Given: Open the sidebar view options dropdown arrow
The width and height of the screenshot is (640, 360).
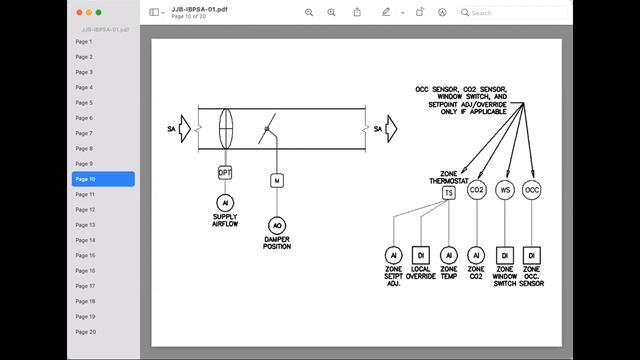Looking at the screenshot, I should 163,13.
